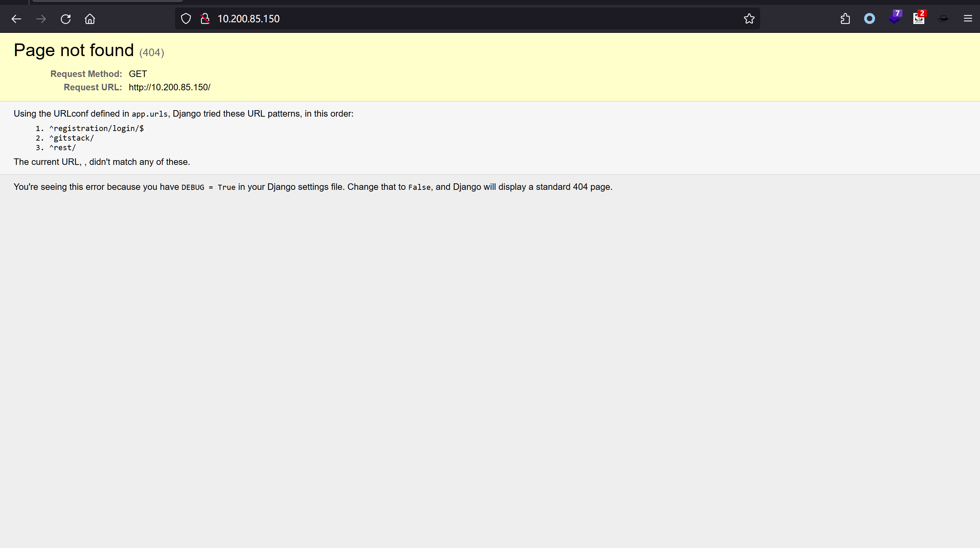Open the black hat extension
980x548 pixels.
click(943, 19)
